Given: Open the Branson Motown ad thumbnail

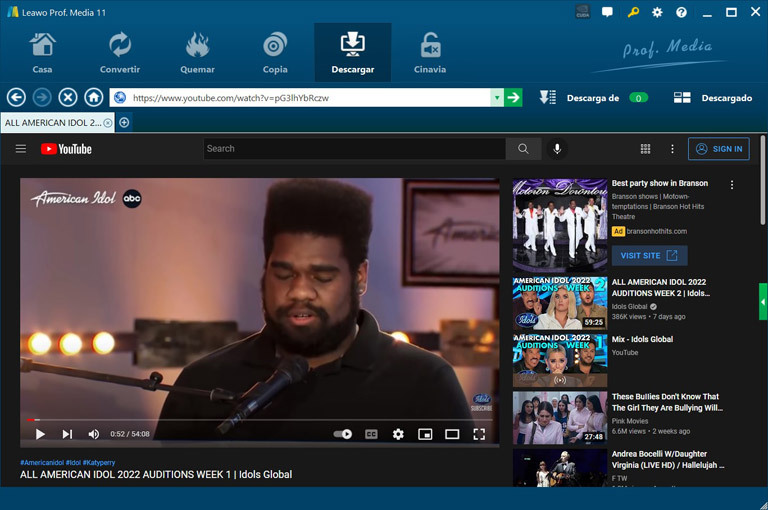Looking at the screenshot, I should click(560, 225).
